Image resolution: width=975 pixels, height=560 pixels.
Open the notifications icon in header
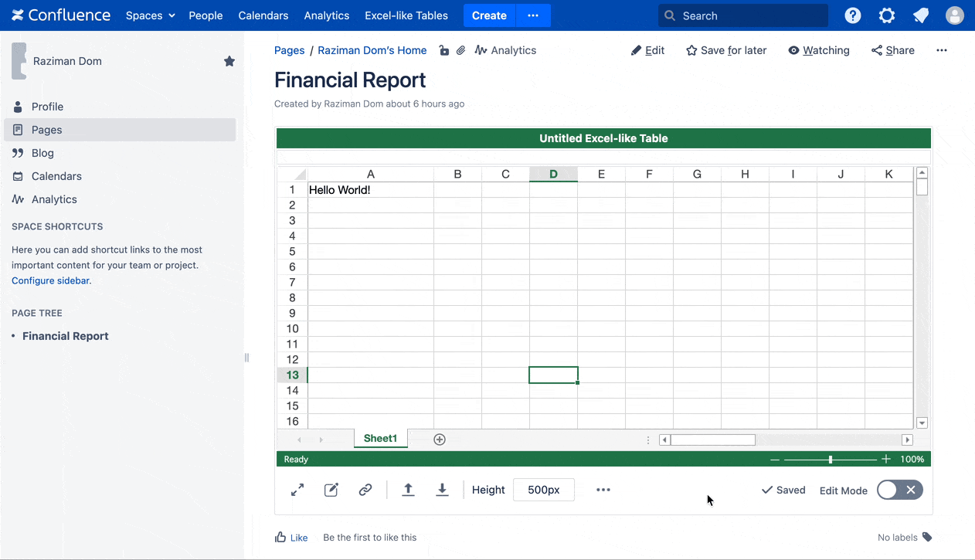point(921,15)
